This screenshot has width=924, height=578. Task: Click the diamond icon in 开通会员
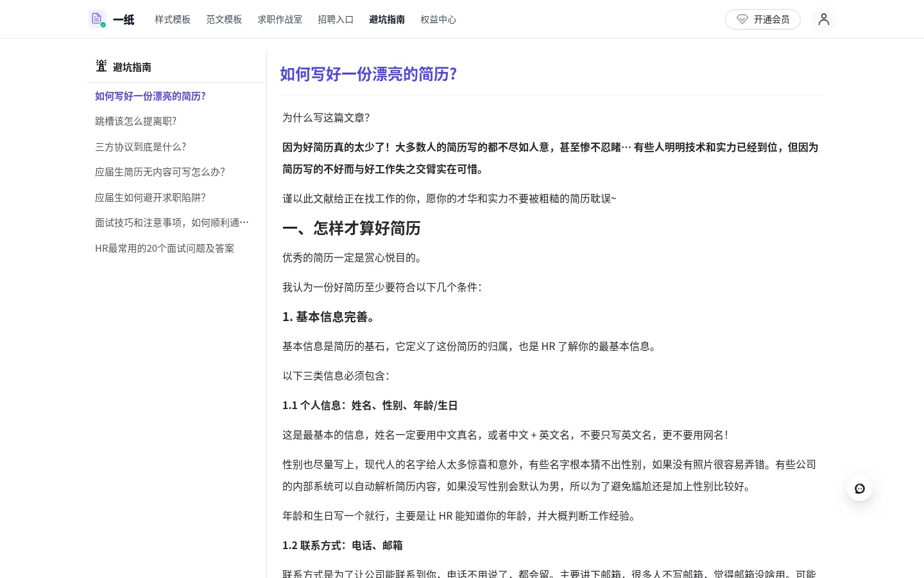pos(742,19)
